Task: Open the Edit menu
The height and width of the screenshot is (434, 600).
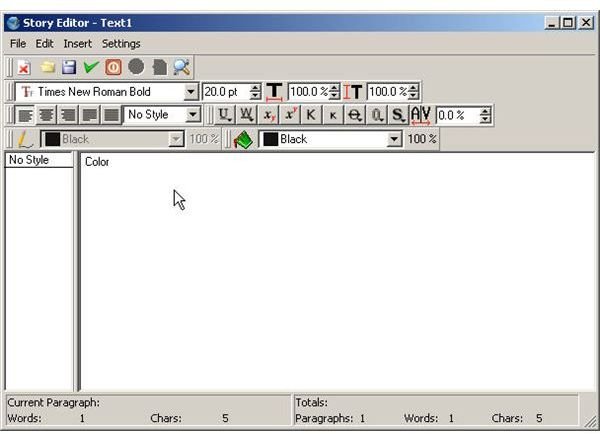Action: [44, 44]
